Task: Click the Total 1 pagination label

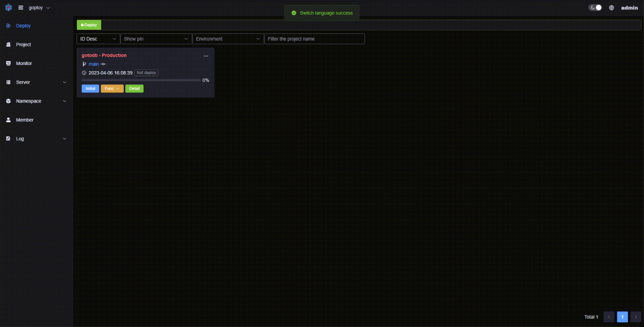Action: (592, 317)
